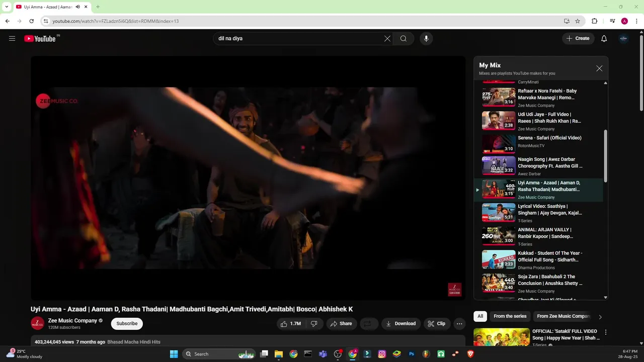Open the notifications bell
Screen dimensions: 644x362
tap(604, 39)
